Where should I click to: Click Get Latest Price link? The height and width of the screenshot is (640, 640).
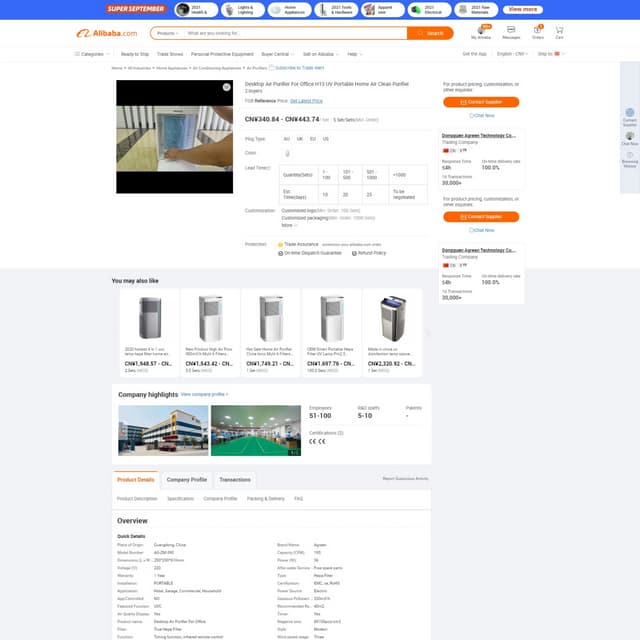click(x=306, y=101)
